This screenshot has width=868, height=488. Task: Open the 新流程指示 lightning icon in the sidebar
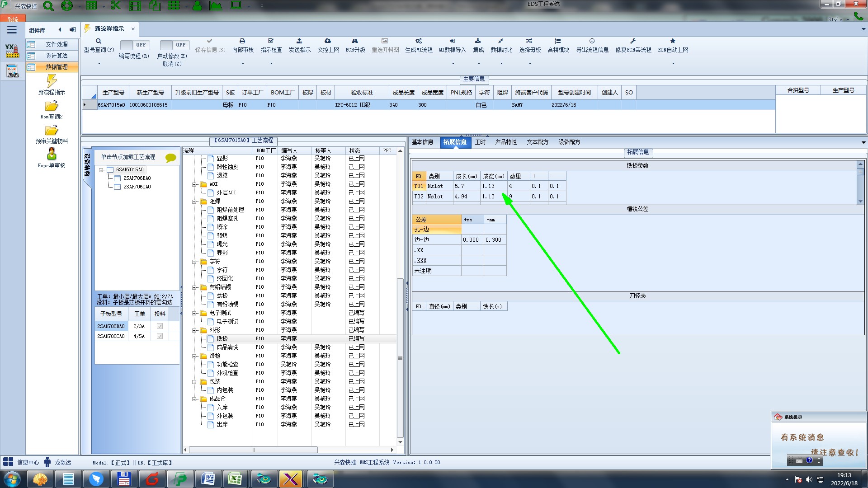coord(52,81)
